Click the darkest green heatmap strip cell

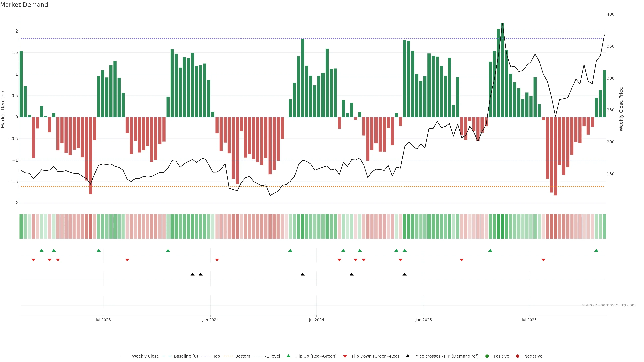502,226
